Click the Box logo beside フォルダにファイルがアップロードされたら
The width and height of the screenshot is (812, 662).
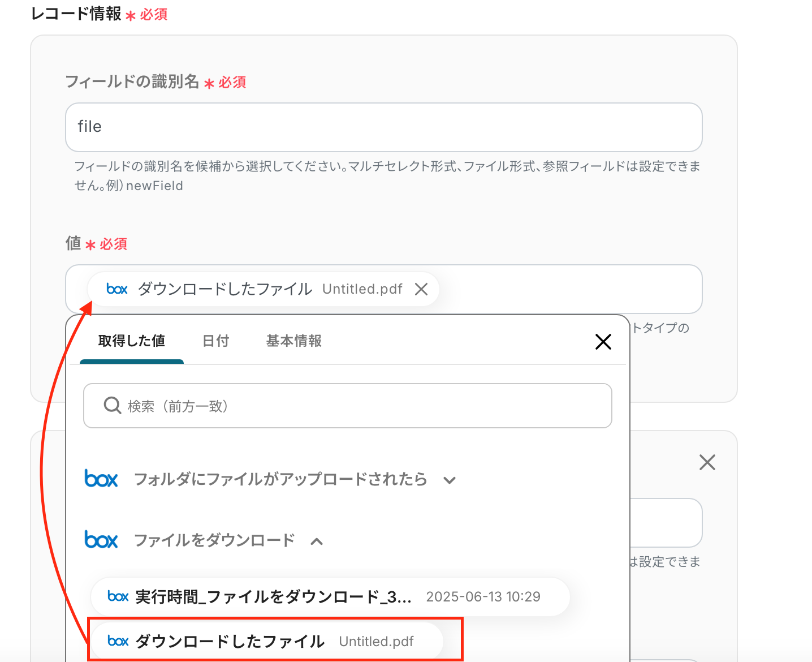pyautogui.click(x=101, y=479)
